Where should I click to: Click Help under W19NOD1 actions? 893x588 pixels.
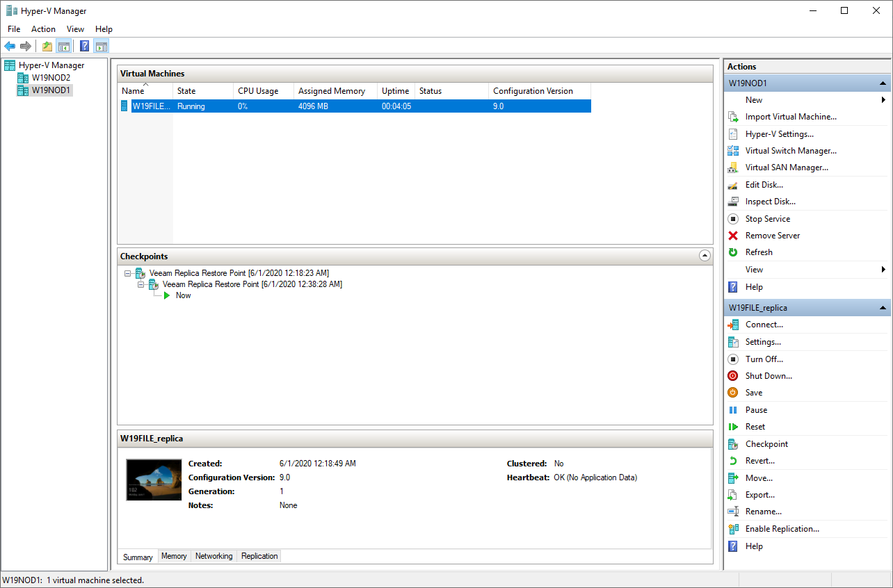(754, 287)
